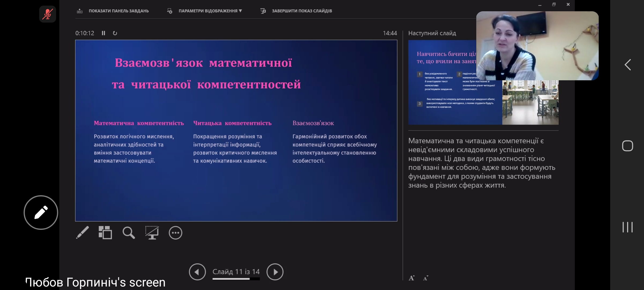This screenshot has width=644, height=290.
Task: Select the pen and laser pointer tool
Action: [82, 233]
